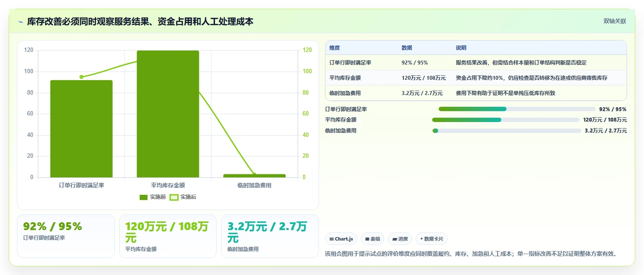Click progress value 92% / 95% beside bar

(613, 109)
